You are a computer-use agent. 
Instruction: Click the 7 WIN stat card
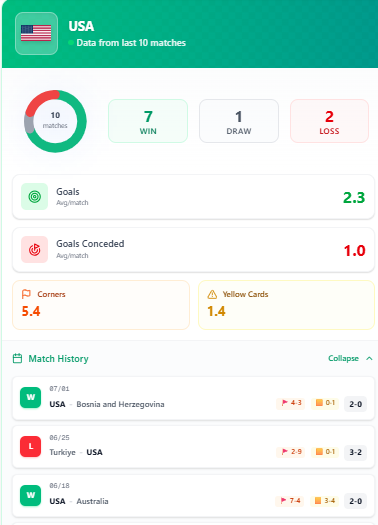(148, 121)
